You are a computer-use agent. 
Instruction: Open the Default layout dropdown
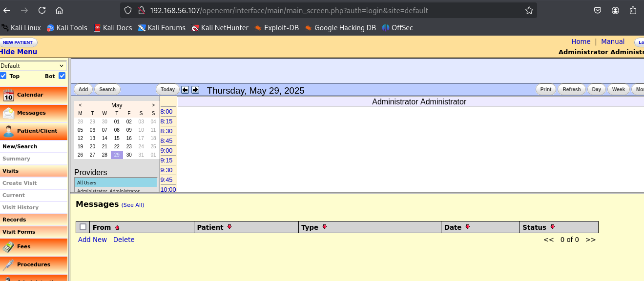(x=33, y=66)
